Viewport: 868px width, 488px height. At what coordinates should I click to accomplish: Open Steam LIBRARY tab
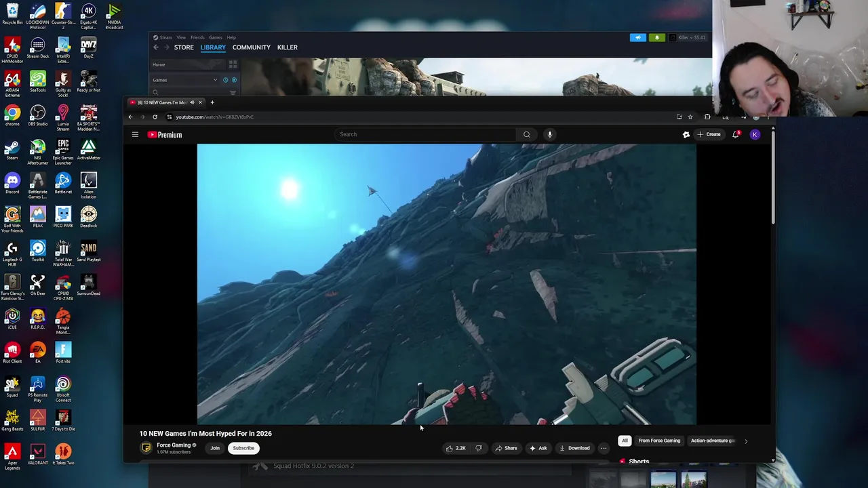213,47
